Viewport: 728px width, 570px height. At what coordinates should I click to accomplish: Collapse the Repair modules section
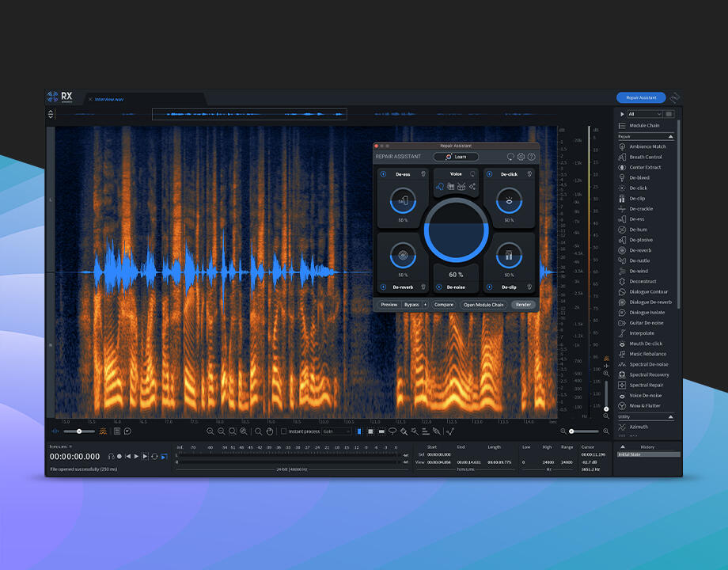coord(670,136)
